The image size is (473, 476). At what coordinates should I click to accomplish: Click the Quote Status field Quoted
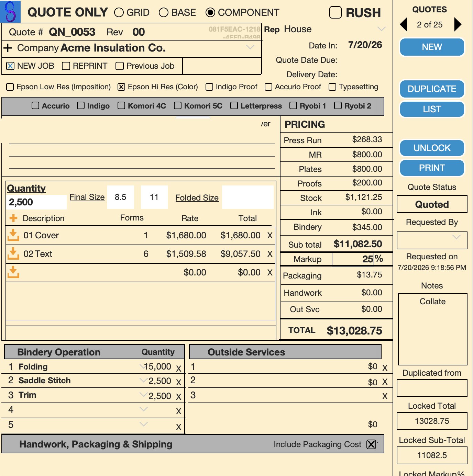432,204
